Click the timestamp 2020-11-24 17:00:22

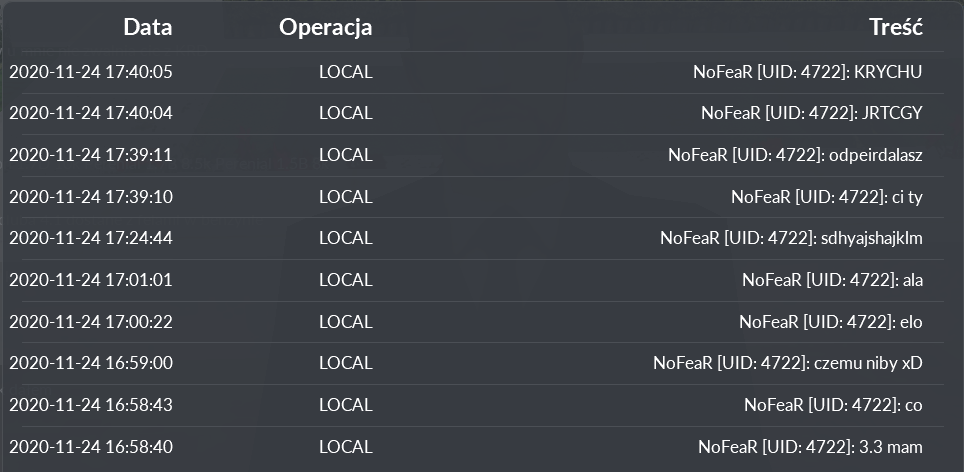tap(91, 321)
